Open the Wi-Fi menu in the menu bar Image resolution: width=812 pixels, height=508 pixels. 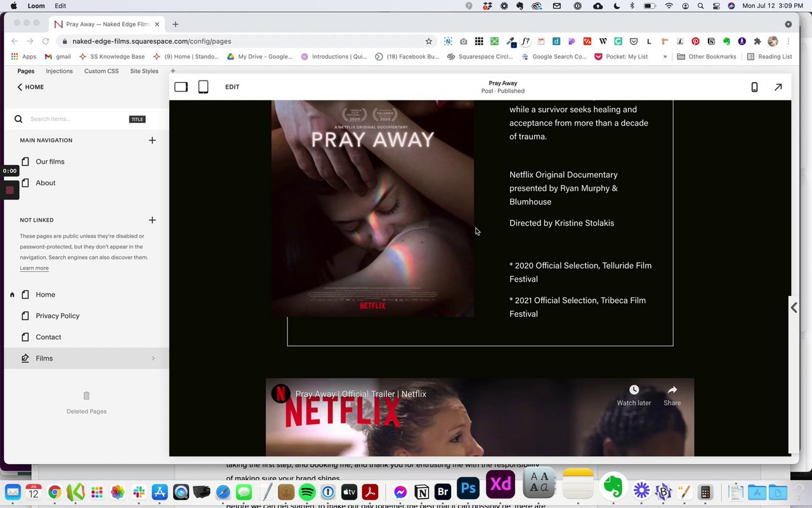[x=669, y=6]
